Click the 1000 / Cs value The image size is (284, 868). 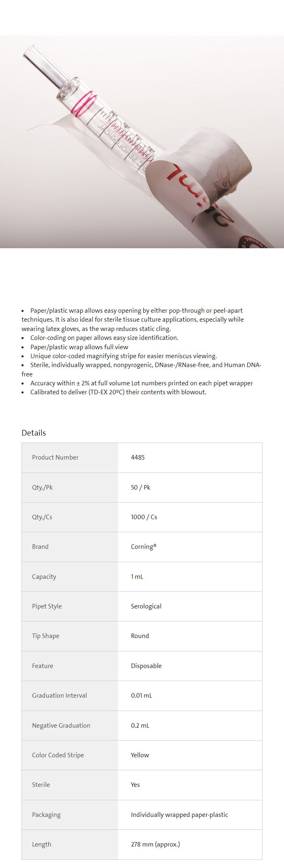[144, 517]
